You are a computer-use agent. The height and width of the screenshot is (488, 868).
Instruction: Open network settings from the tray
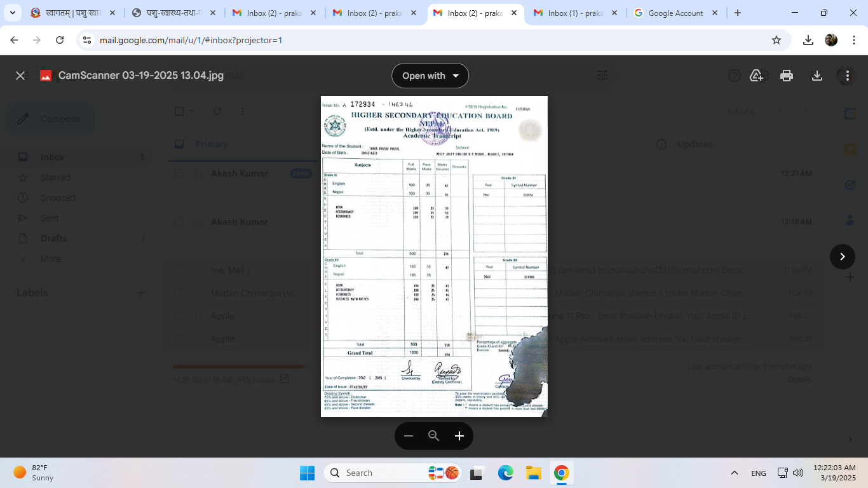783,473
